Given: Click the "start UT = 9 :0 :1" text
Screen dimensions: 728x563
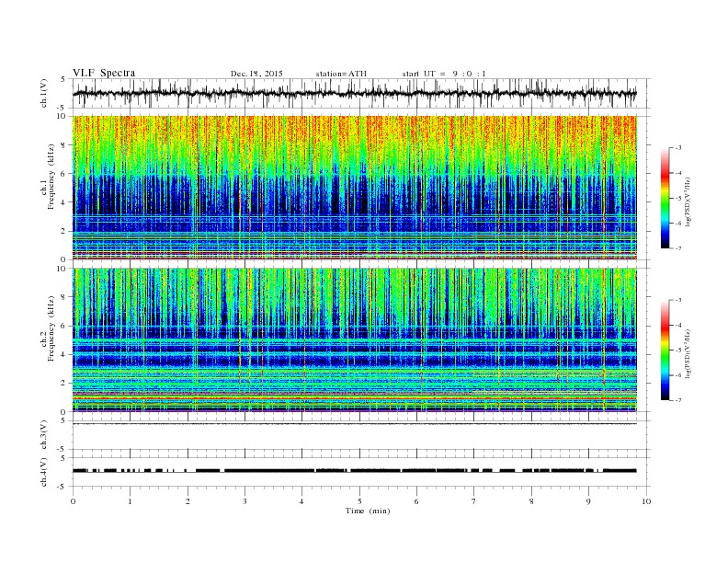Looking at the screenshot, I should [x=444, y=74].
